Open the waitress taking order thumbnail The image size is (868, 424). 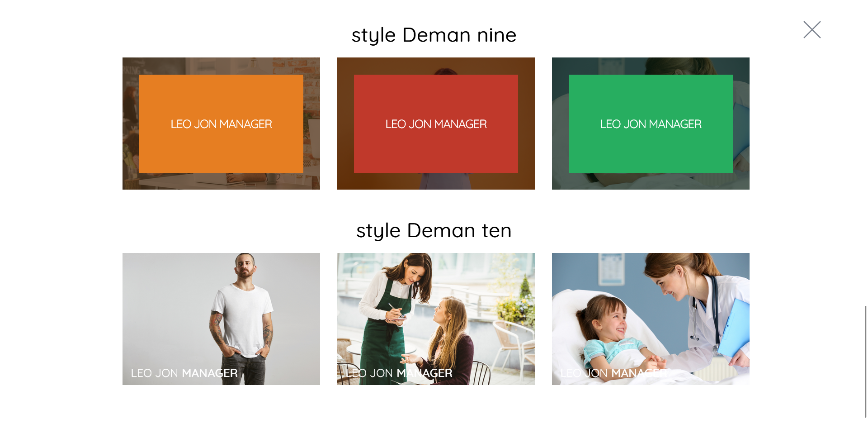point(436,319)
